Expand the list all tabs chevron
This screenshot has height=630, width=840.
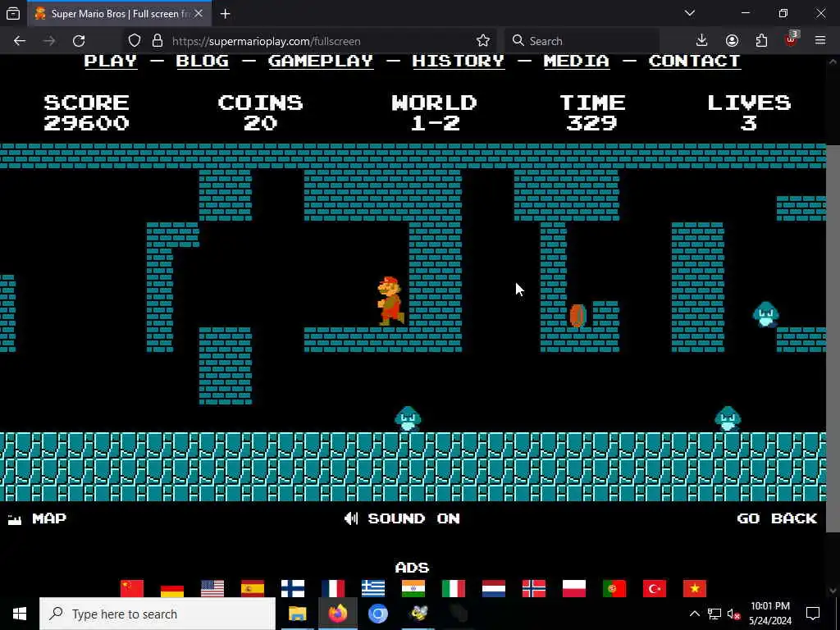pyautogui.click(x=690, y=13)
